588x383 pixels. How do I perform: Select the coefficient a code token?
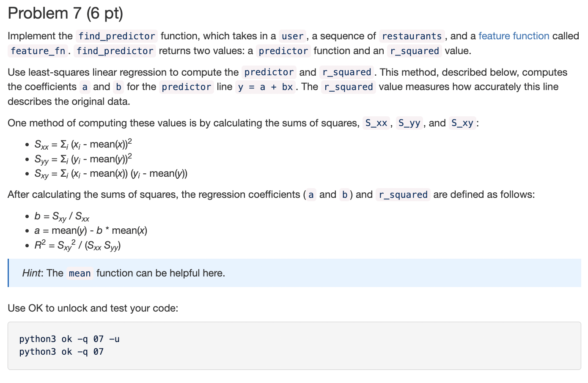click(x=85, y=87)
